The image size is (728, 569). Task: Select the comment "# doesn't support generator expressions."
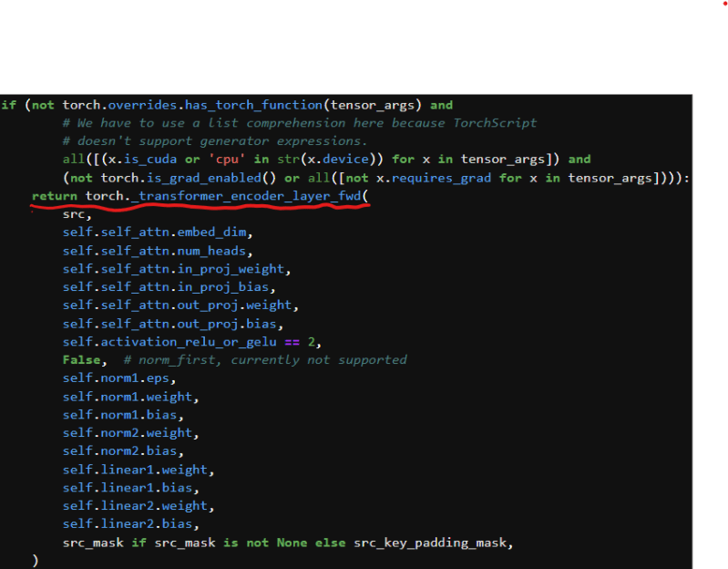[x=215, y=141]
